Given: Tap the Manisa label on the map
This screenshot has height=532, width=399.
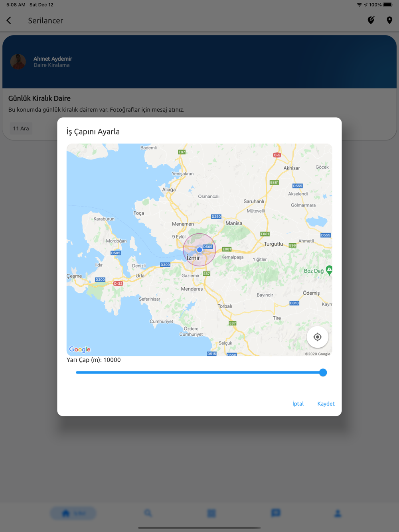Looking at the screenshot, I should pyautogui.click(x=234, y=223).
